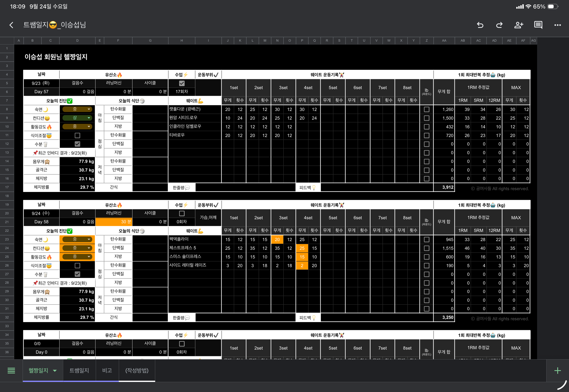Toggle the 수업 checkbox for 9/23
The image size is (569, 392).
(x=182, y=83)
